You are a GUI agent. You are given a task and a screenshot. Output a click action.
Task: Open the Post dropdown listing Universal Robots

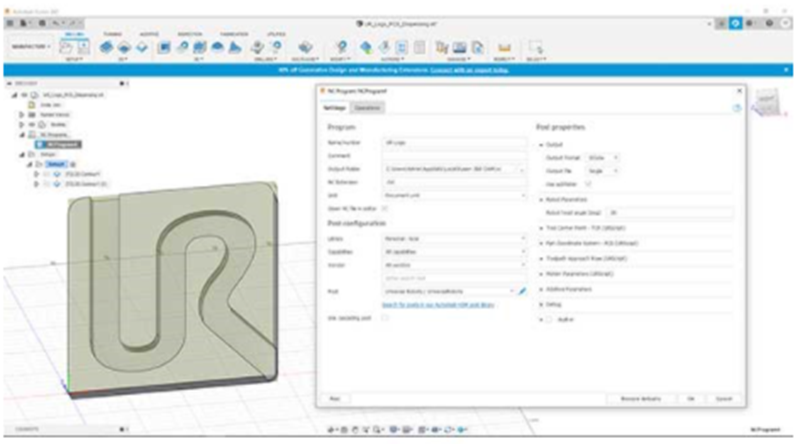(449, 291)
